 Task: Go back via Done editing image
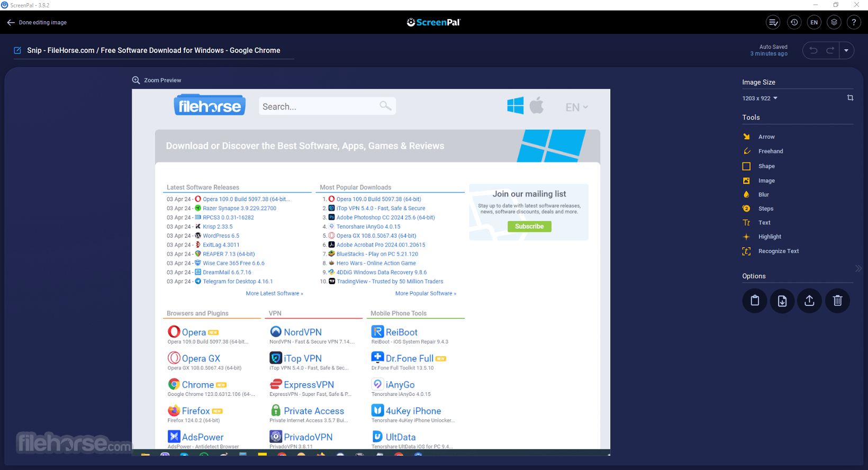[x=37, y=23]
